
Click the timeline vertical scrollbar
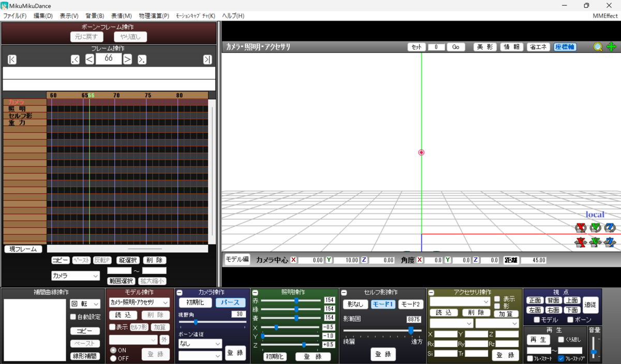point(212,172)
